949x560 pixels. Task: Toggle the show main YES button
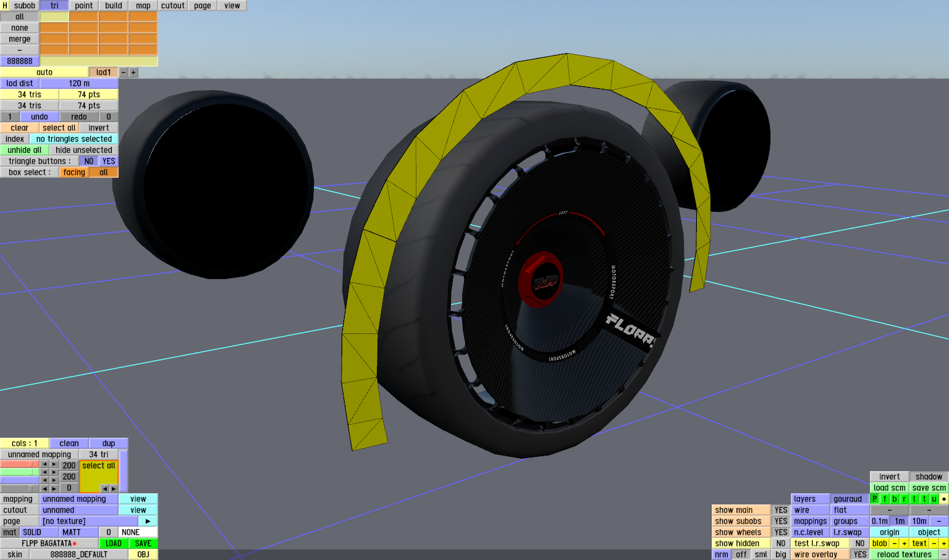781,510
